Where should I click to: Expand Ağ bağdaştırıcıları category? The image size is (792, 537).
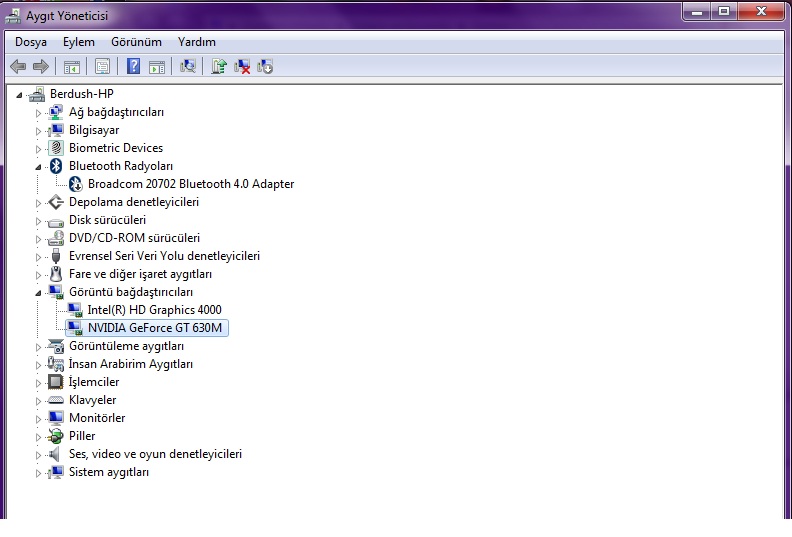[38, 113]
